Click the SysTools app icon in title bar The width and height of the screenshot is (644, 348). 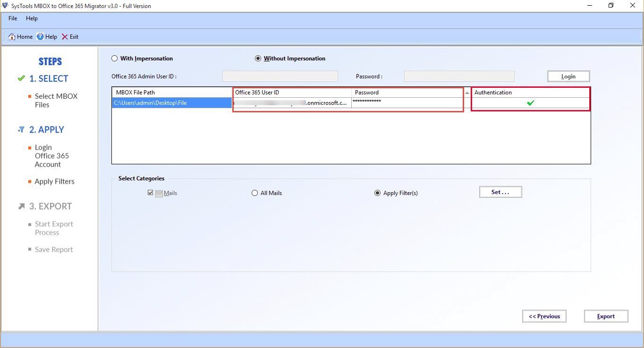coord(5,6)
